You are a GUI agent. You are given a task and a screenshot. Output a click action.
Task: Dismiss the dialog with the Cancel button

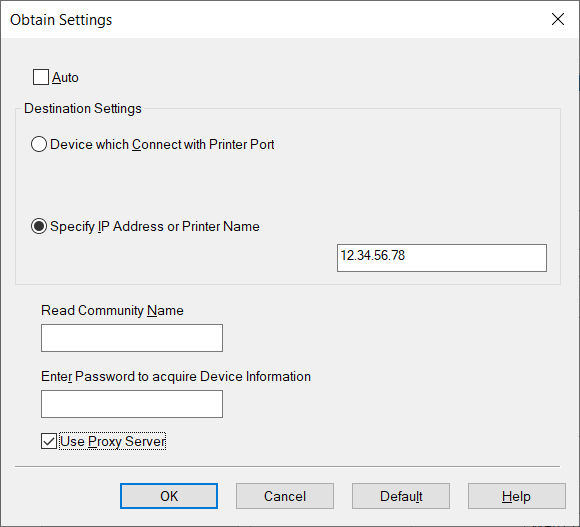pos(285,496)
